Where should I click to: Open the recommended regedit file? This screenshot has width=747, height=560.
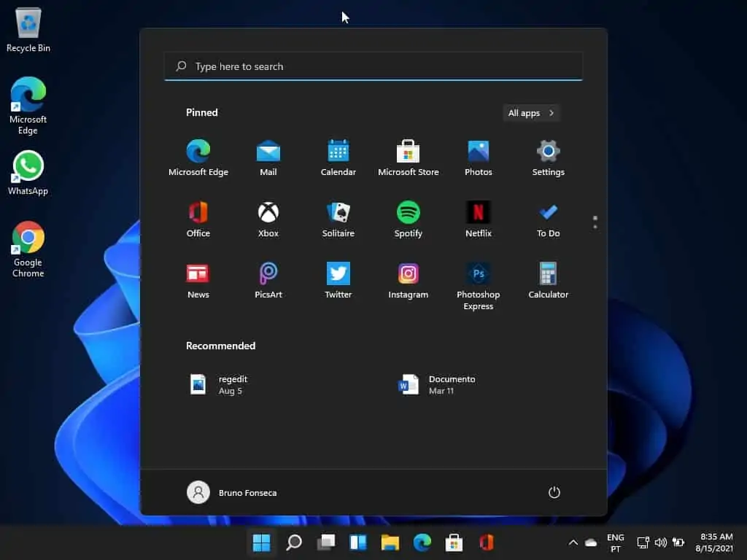(x=219, y=384)
